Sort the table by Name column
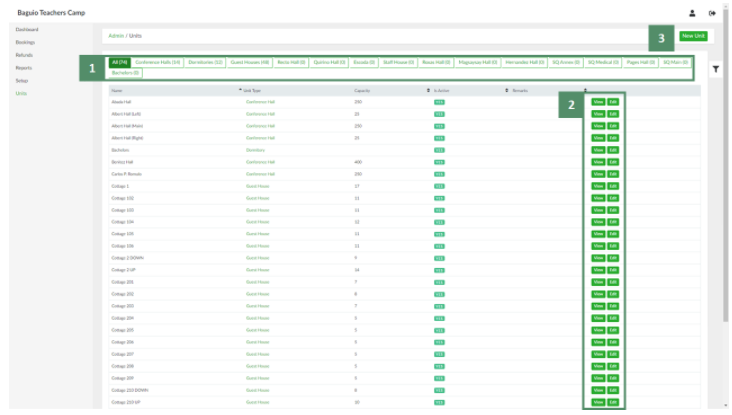 117,91
